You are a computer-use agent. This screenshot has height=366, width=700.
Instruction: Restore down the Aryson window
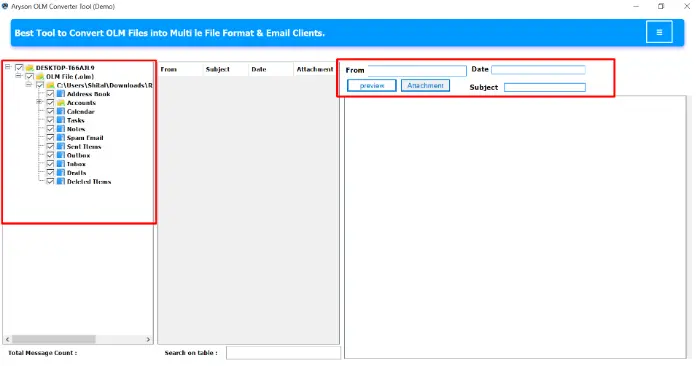point(661,6)
